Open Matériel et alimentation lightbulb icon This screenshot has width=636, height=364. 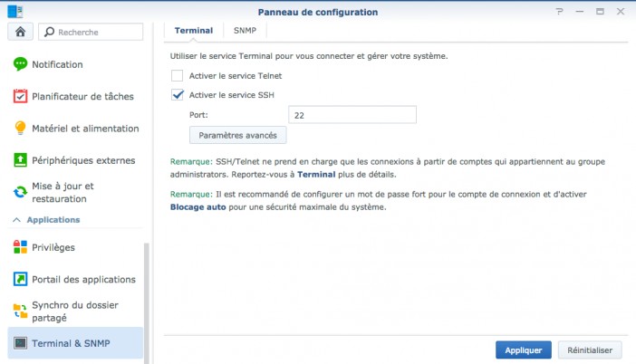(x=20, y=128)
